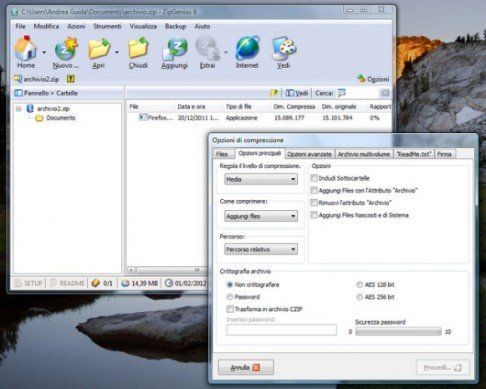Click the README status bar icon
Viewport: 486px width, 389px height.
click(x=53, y=283)
